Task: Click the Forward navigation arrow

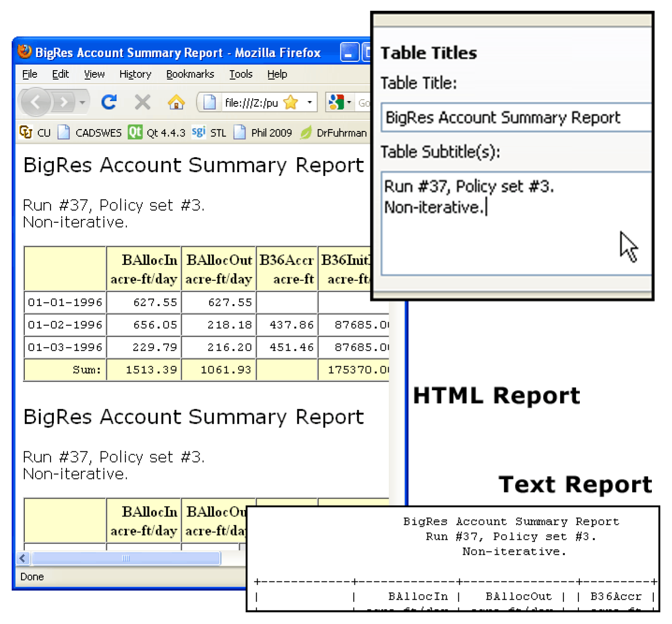Action: 64,102
